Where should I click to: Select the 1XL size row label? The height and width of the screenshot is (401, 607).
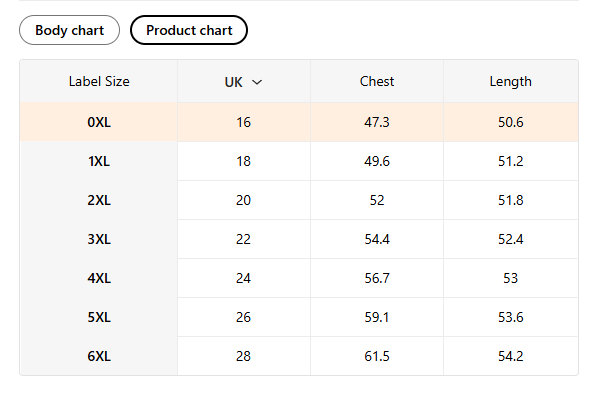coord(99,161)
